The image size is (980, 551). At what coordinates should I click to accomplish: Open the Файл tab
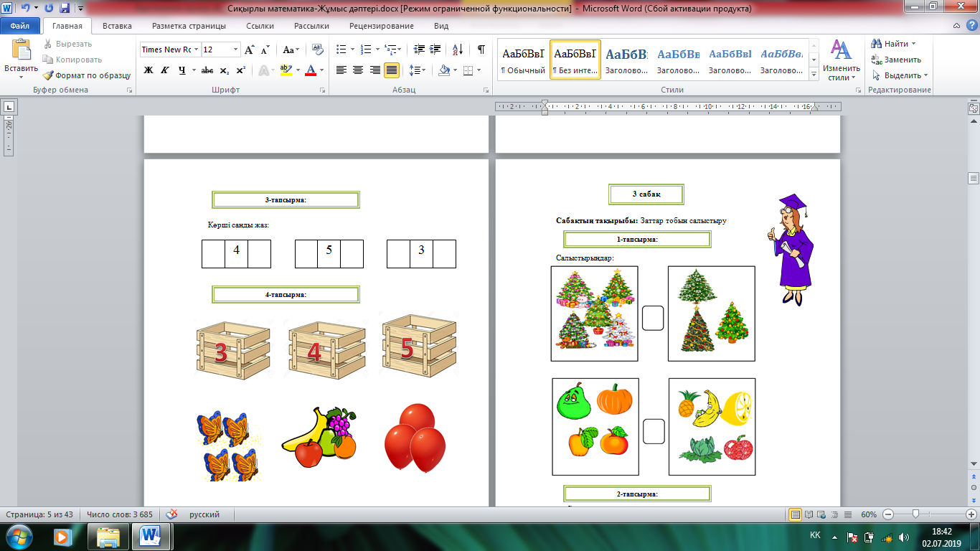click(x=20, y=26)
